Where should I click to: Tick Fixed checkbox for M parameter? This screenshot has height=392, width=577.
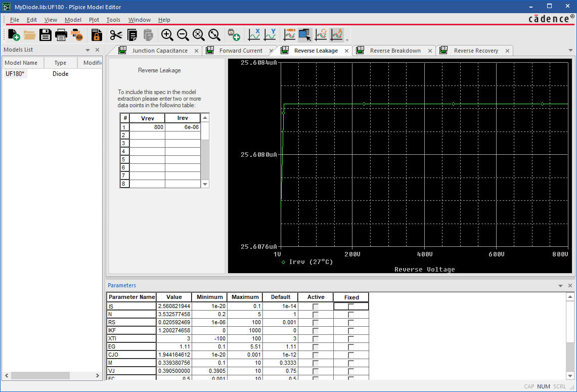click(x=350, y=363)
